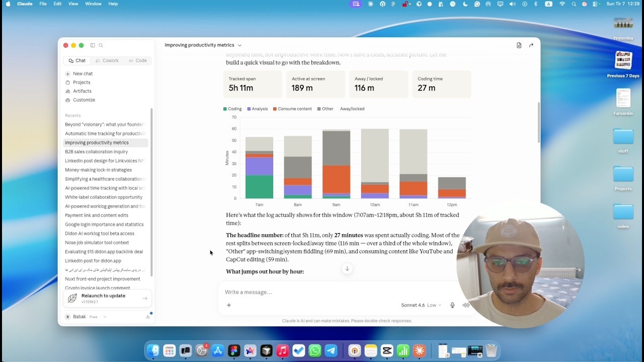The image size is (644, 362).
Task: Click the Relaunch to update banner
Action: pyautogui.click(x=107, y=298)
